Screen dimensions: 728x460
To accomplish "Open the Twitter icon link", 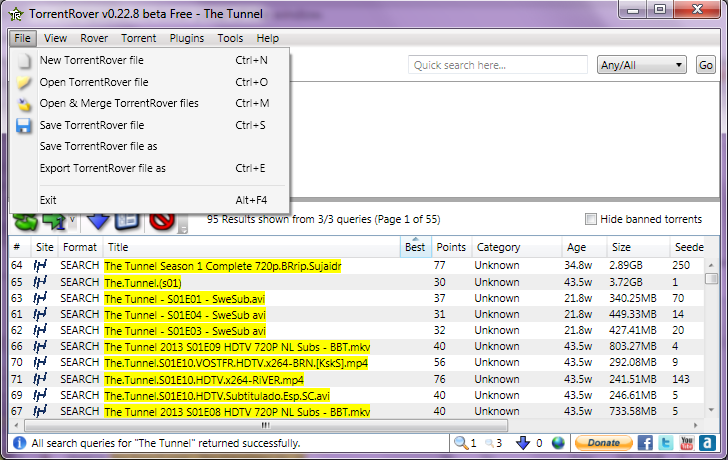I will click(665, 443).
